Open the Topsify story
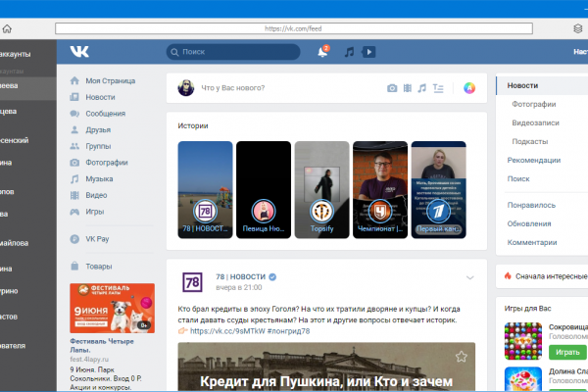Screen dimensions: 588x392 [321, 190]
